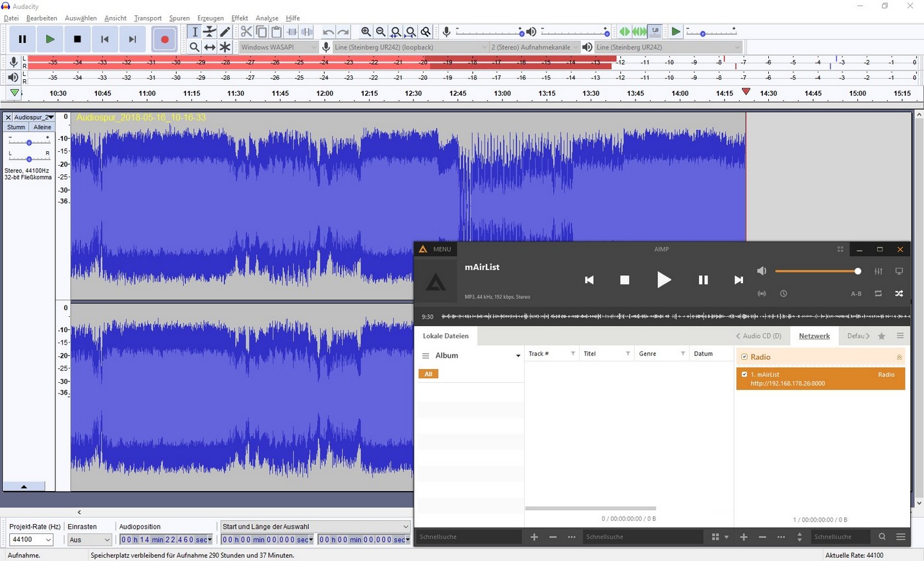Open the Effekt menu
Viewport: 924px width, 561px height.
239,18
